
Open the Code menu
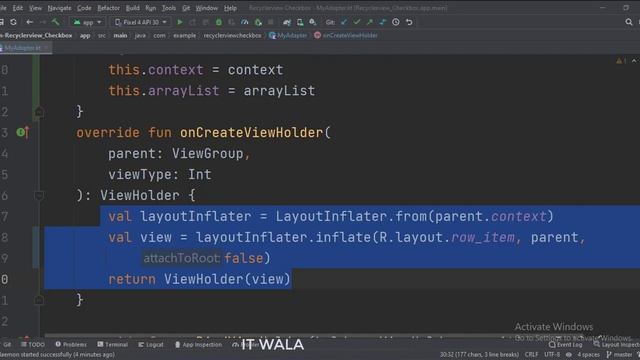(84, 8)
